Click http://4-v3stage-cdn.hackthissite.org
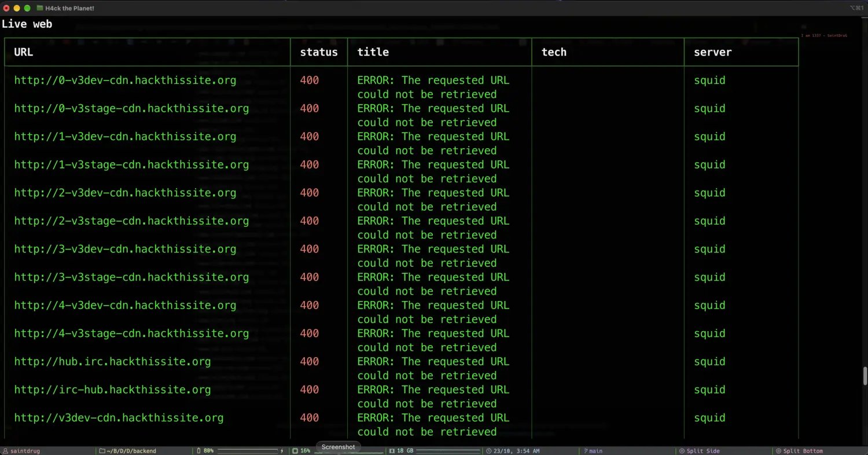 (131, 333)
